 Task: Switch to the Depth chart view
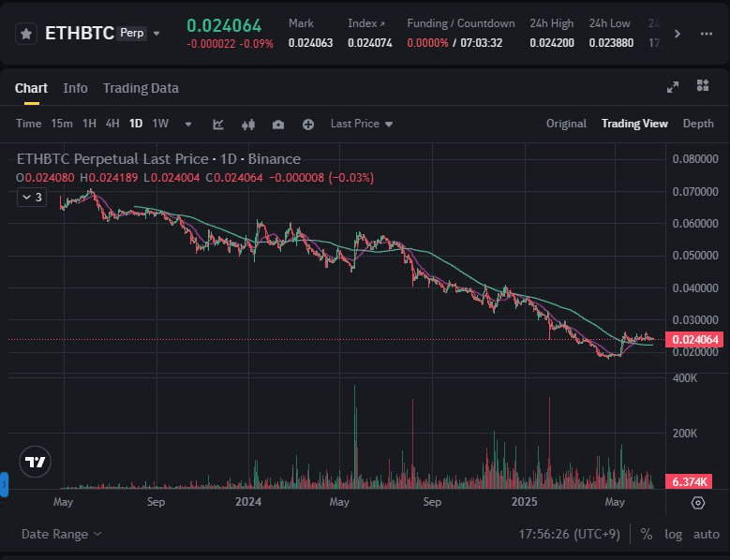(698, 124)
